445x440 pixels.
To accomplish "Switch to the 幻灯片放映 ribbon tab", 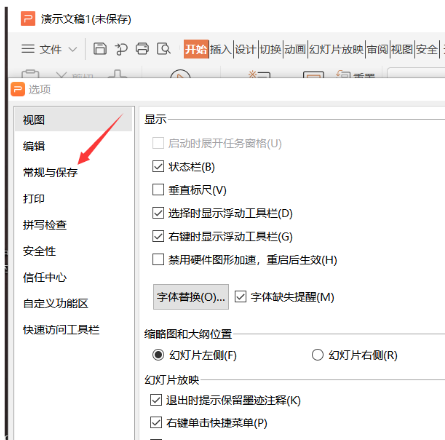I will tap(336, 49).
